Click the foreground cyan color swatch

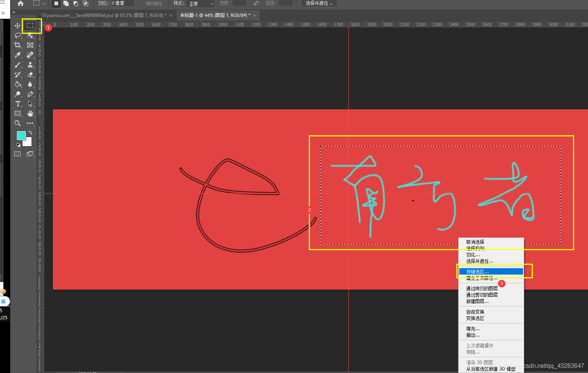[x=21, y=135]
